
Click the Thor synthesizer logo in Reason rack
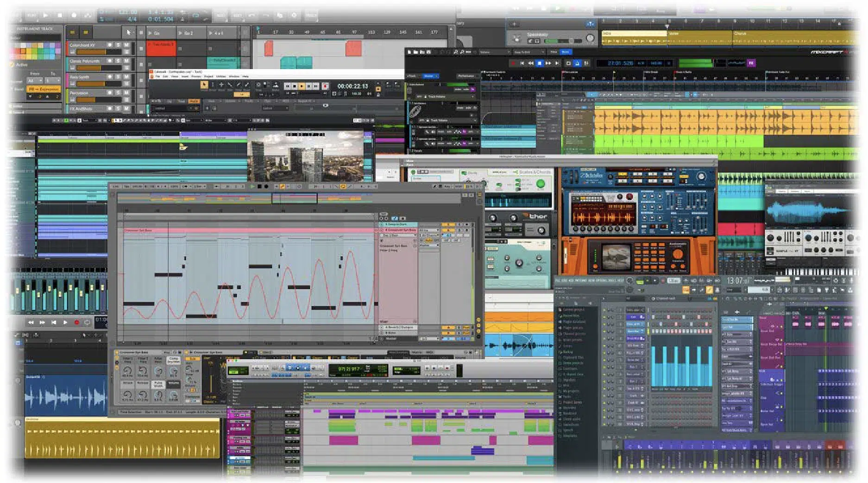coord(535,216)
